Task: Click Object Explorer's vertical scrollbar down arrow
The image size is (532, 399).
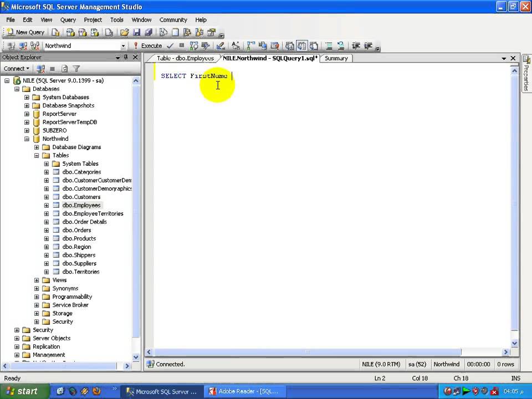Action: coord(136,357)
